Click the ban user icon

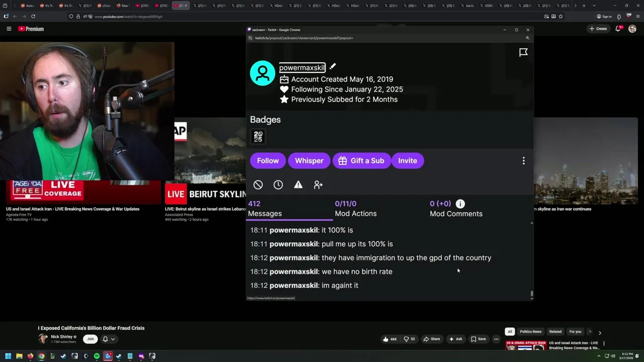click(258, 185)
